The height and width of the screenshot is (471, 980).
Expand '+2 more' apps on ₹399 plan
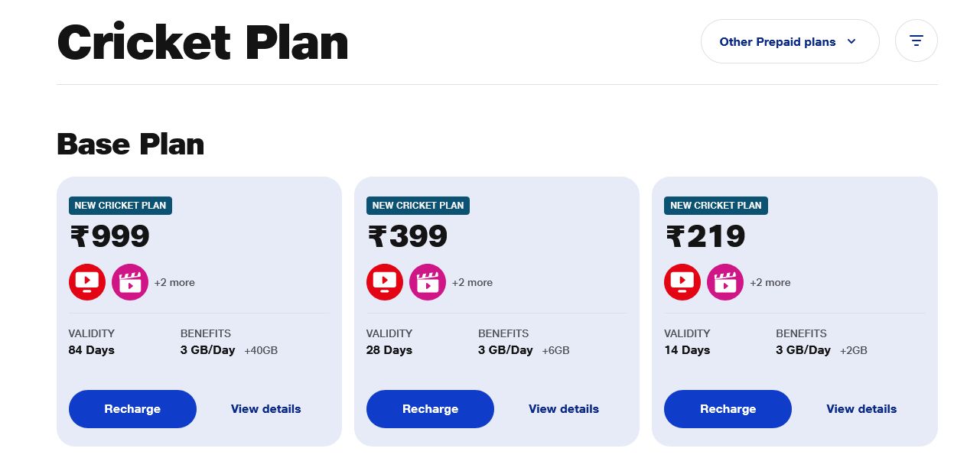point(472,283)
